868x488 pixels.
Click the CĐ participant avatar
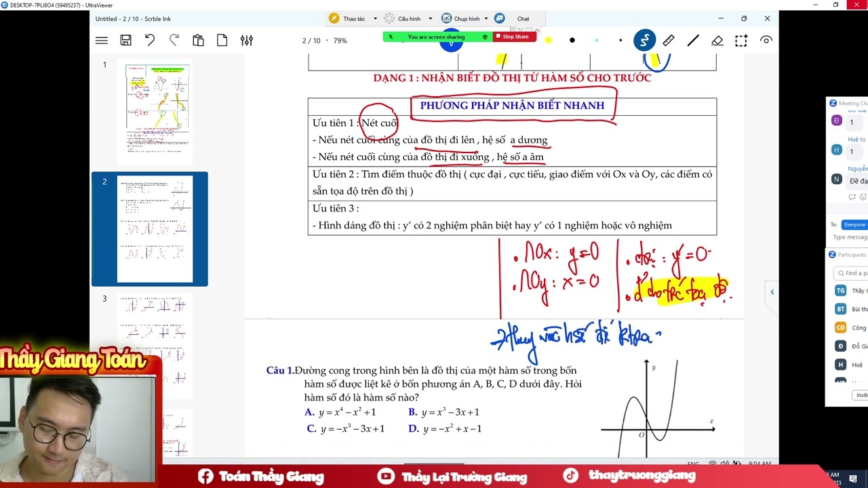pos(840,327)
